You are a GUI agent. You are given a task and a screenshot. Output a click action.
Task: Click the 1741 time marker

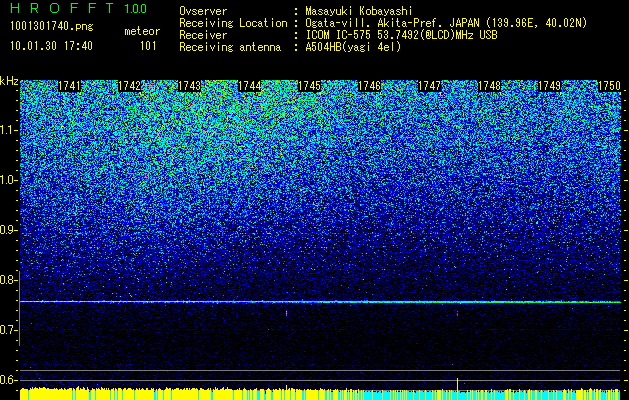click(69, 86)
